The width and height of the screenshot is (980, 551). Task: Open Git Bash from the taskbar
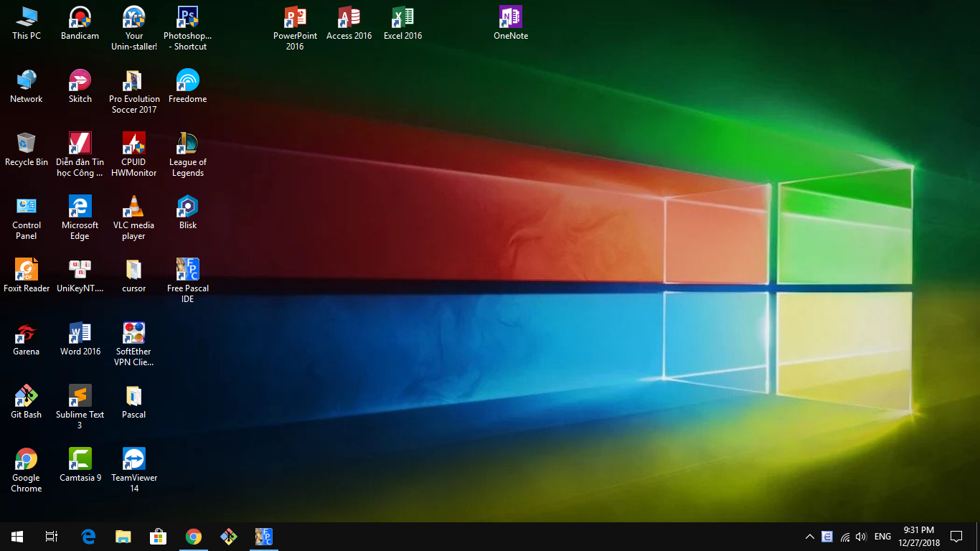point(228,537)
